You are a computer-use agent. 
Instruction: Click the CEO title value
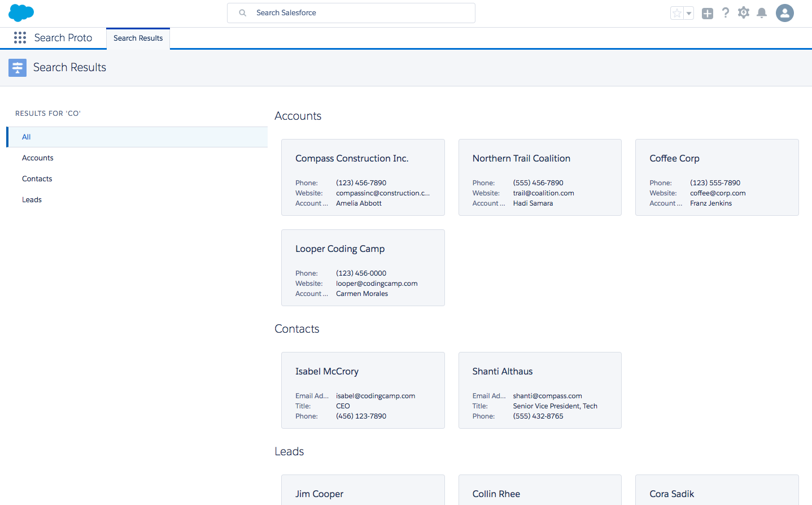coord(343,406)
